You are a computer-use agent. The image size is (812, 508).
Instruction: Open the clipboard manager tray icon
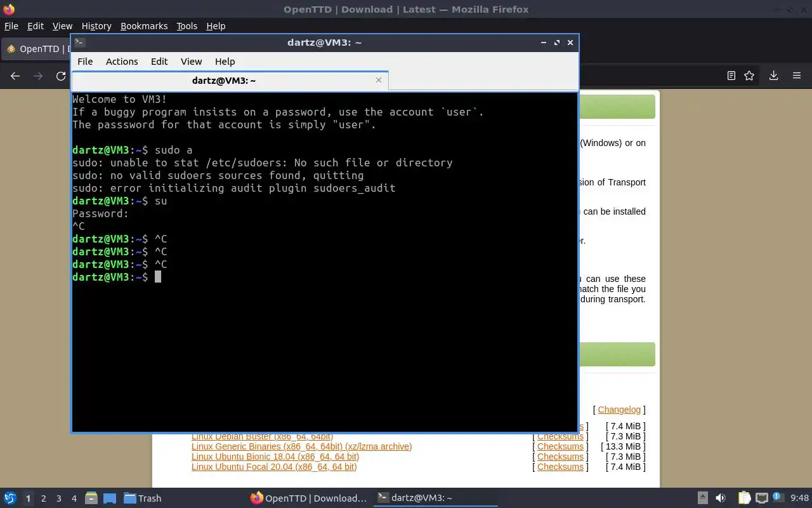pos(744,498)
